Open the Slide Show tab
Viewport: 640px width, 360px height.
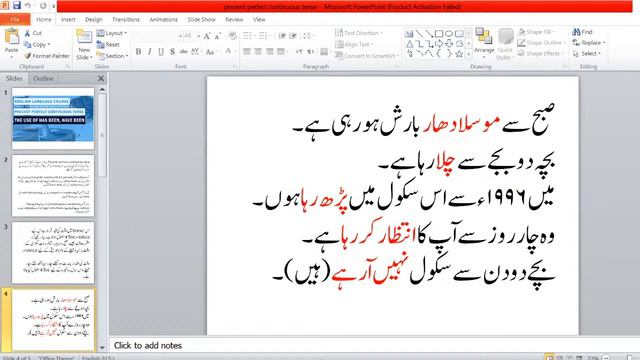[201, 20]
